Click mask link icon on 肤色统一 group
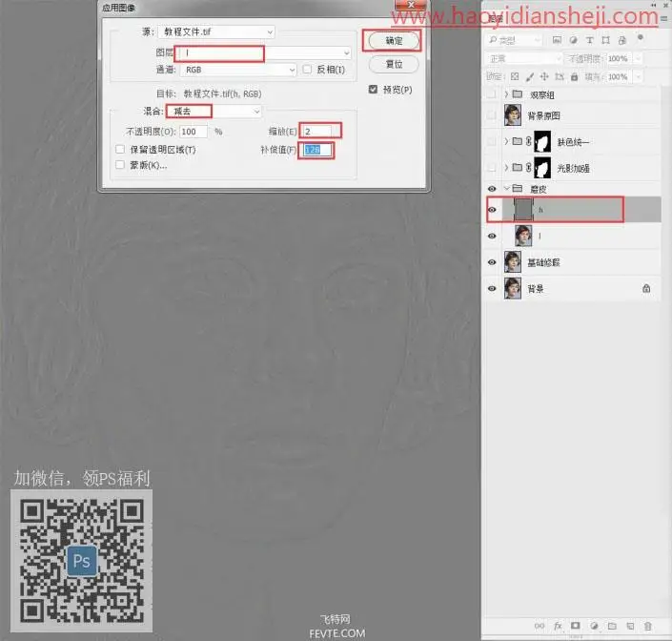 (529, 141)
